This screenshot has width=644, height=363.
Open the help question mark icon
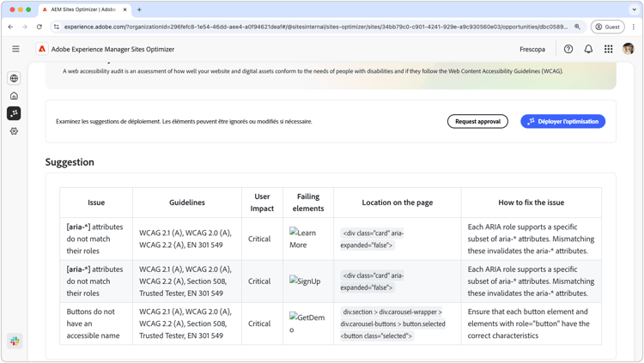[568, 49]
